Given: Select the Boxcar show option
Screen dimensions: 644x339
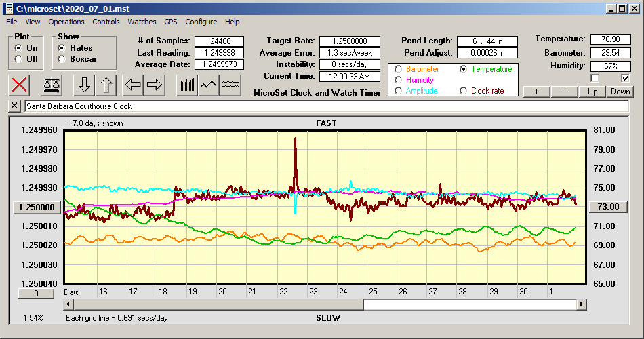Looking at the screenshot, I should click(62, 59).
